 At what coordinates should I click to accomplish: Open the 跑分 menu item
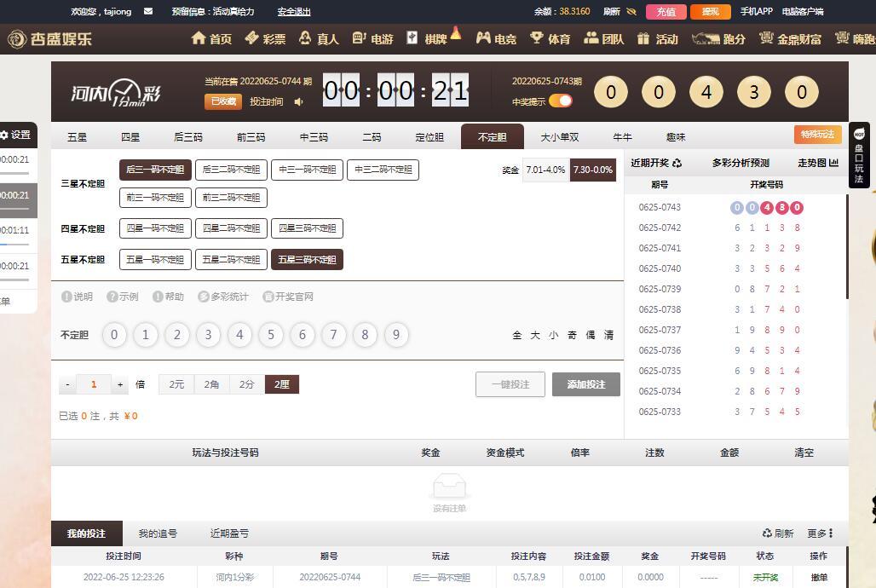pyautogui.click(x=718, y=38)
